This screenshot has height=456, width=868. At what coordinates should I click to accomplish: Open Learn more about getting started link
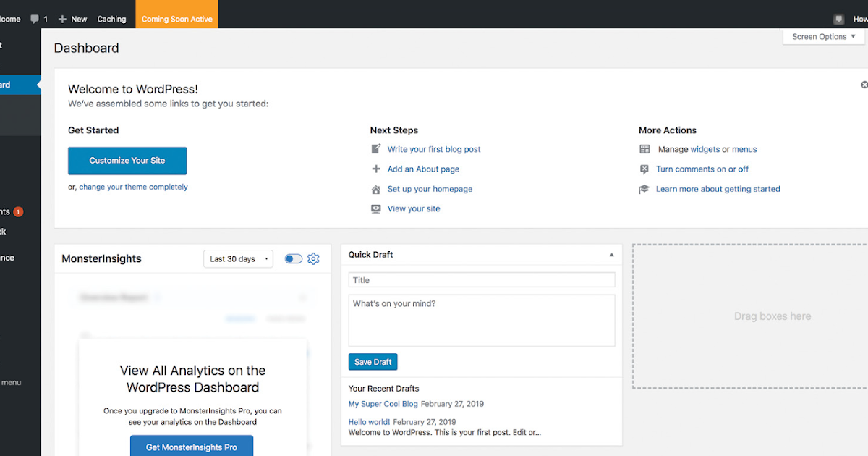718,189
